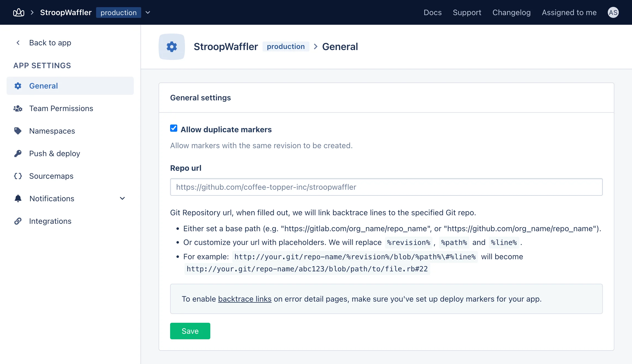The height and width of the screenshot is (364, 632).
Task: Go to Back to app
Action: tap(50, 43)
